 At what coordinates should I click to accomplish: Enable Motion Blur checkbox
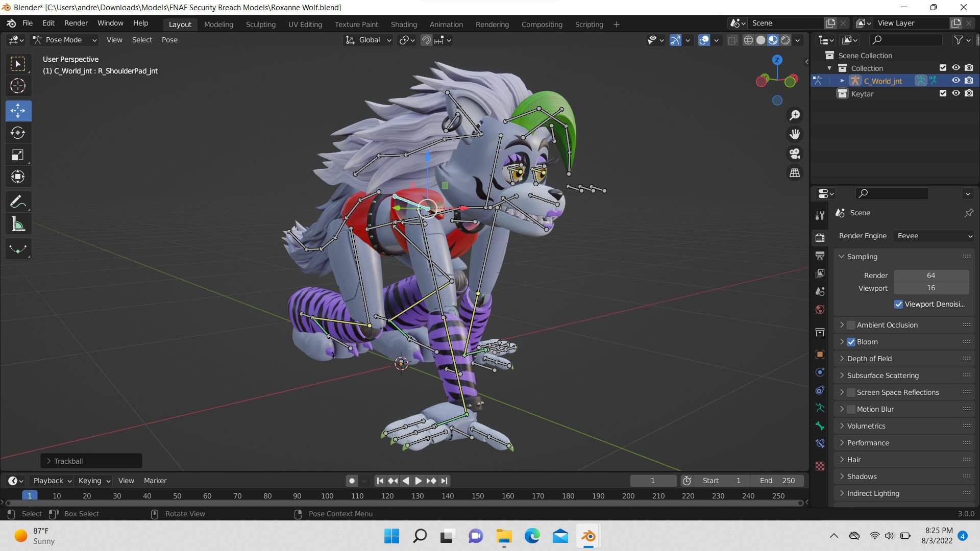[x=851, y=409]
